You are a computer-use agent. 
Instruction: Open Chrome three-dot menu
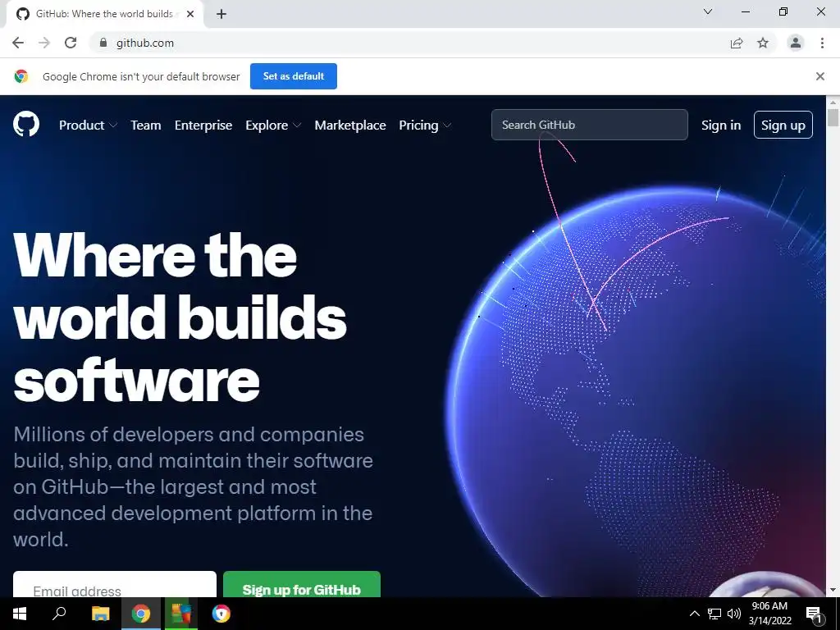[x=822, y=43]
